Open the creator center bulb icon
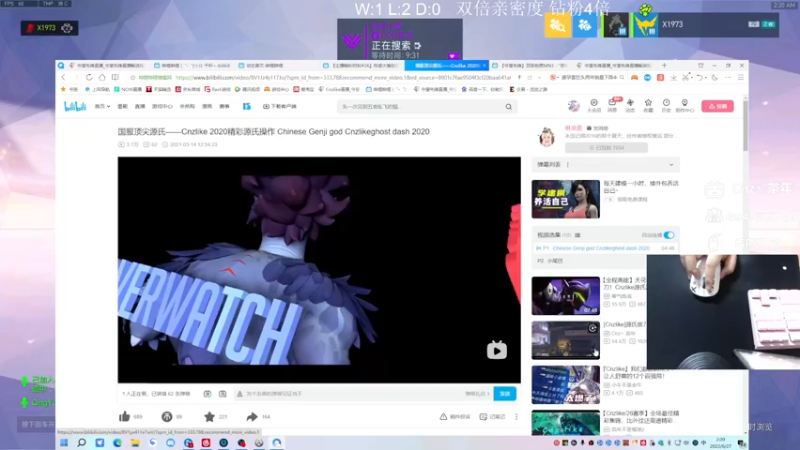 pos(685,106)
